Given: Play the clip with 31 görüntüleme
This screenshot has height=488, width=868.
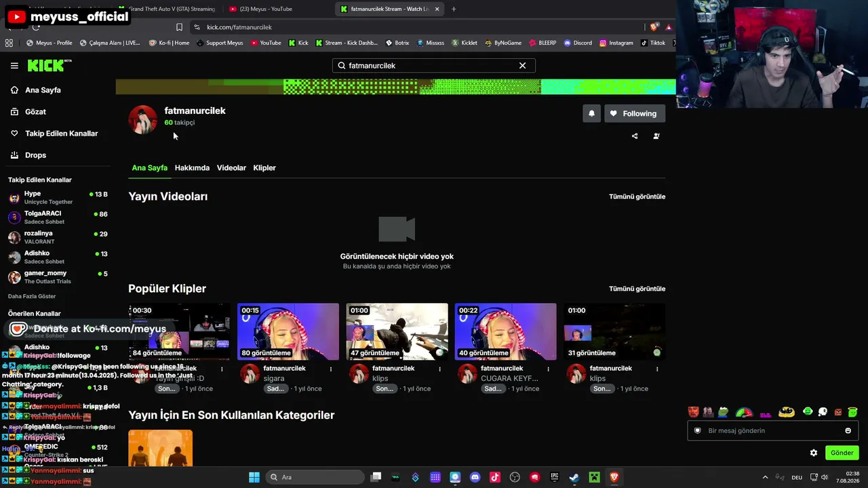Looking at the screenshot, I should (614, 331).
